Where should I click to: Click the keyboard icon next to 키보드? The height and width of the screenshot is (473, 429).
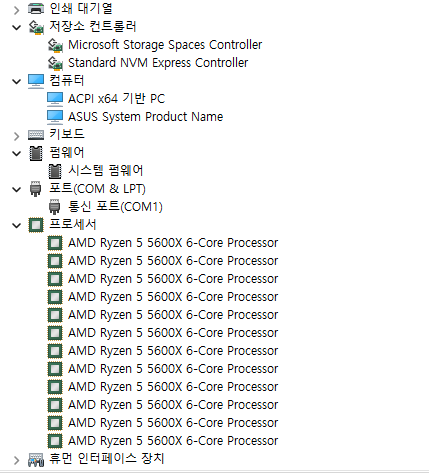(36, 135)
